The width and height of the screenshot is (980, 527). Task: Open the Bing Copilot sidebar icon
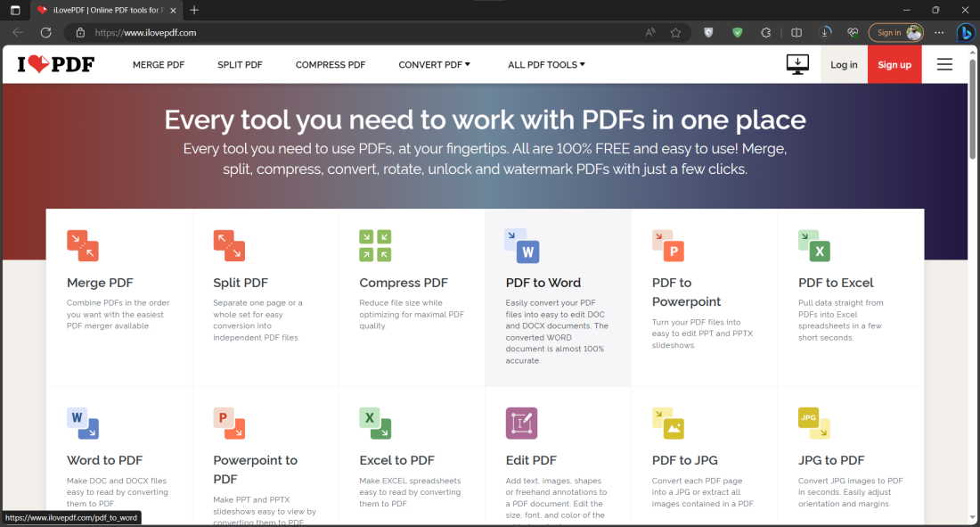[x=966, y=32]
